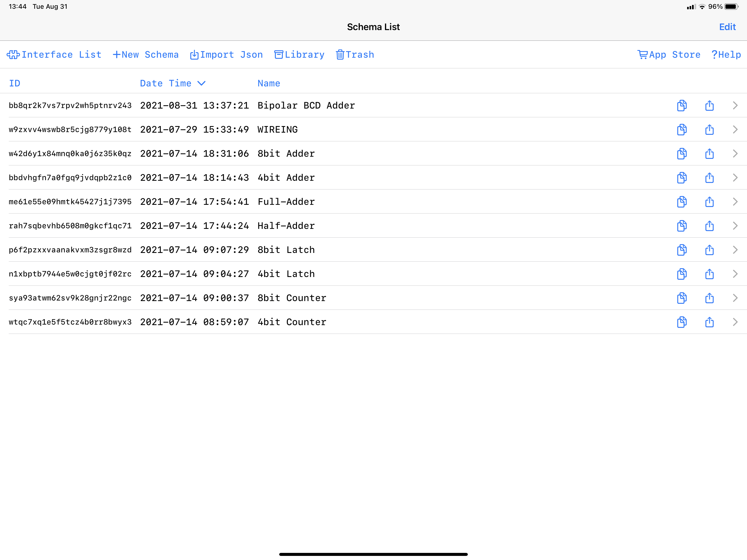The width and height of the screenshot is (747, 560).
Task: Share the 4bit Counter schema
Action: (709, 322)
